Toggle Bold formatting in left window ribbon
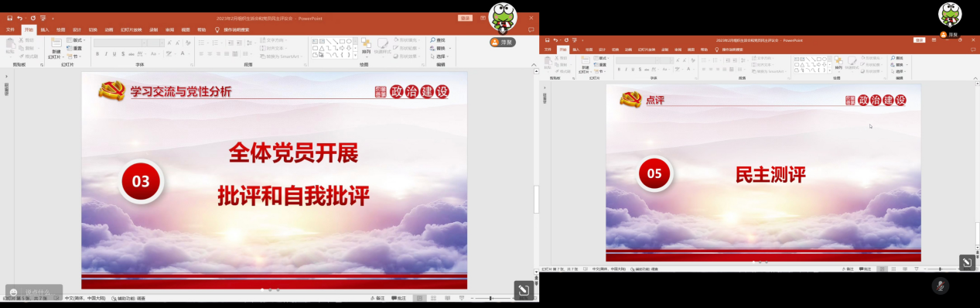This screenshot has width=980, height=308. [x=98, y=54]
